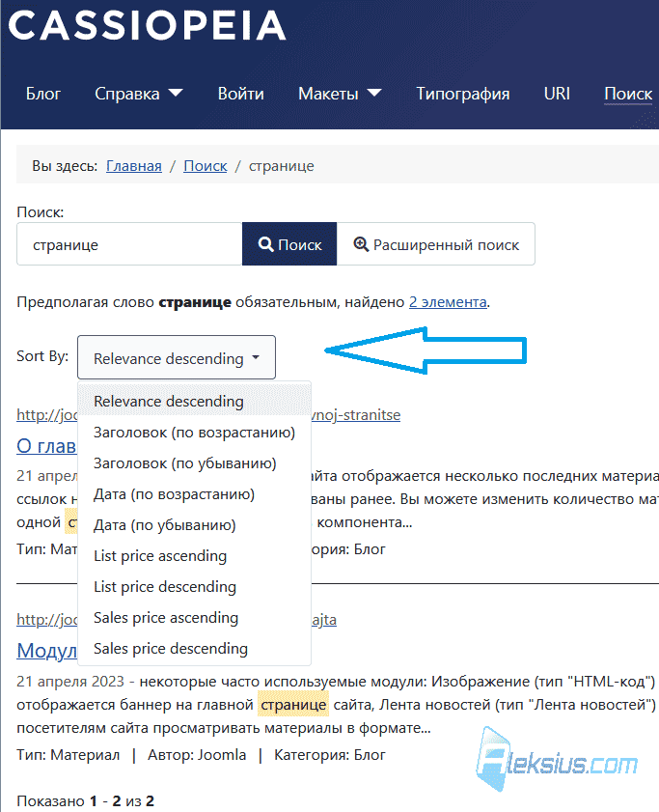Focus the search field containing странице

[129, 244]
